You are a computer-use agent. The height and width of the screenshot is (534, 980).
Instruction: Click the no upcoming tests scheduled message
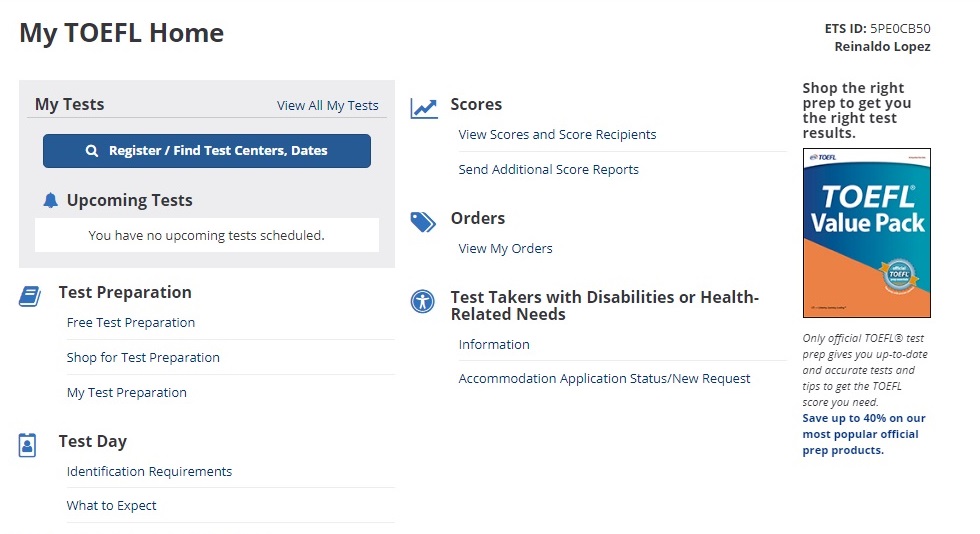pyautogui.click(x=207, y=236)
